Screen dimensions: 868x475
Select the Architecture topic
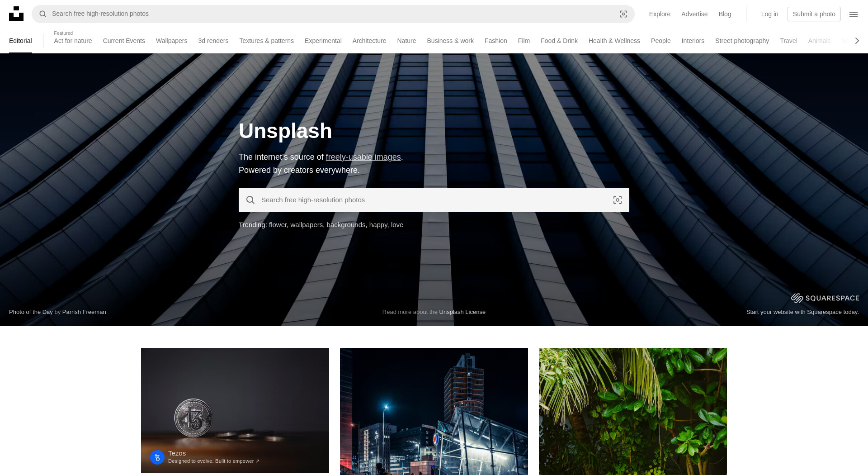pos(369,41)
